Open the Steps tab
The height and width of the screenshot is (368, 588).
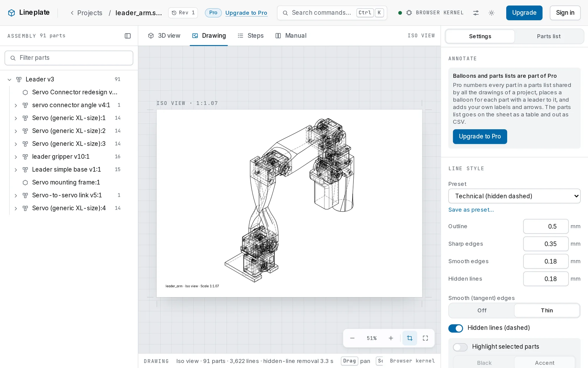coord(250,36)
